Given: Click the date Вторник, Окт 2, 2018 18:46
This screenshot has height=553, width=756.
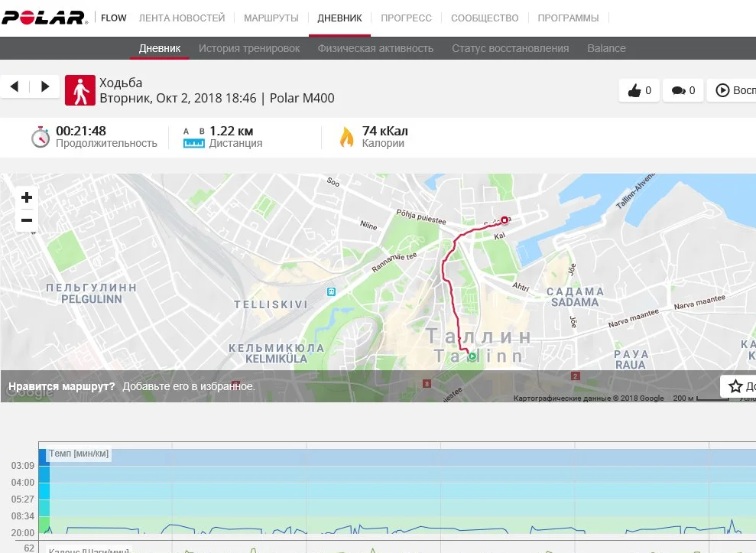Looking at the screenshot, I should [178, 98].
